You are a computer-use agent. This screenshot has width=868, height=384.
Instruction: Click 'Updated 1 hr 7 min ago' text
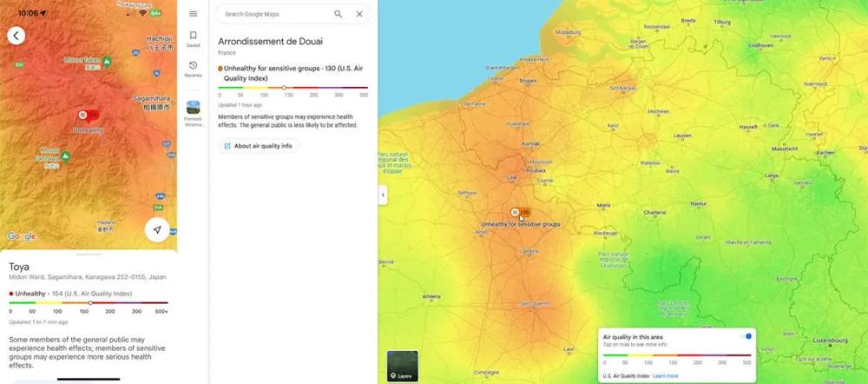(x=38, y=322)
